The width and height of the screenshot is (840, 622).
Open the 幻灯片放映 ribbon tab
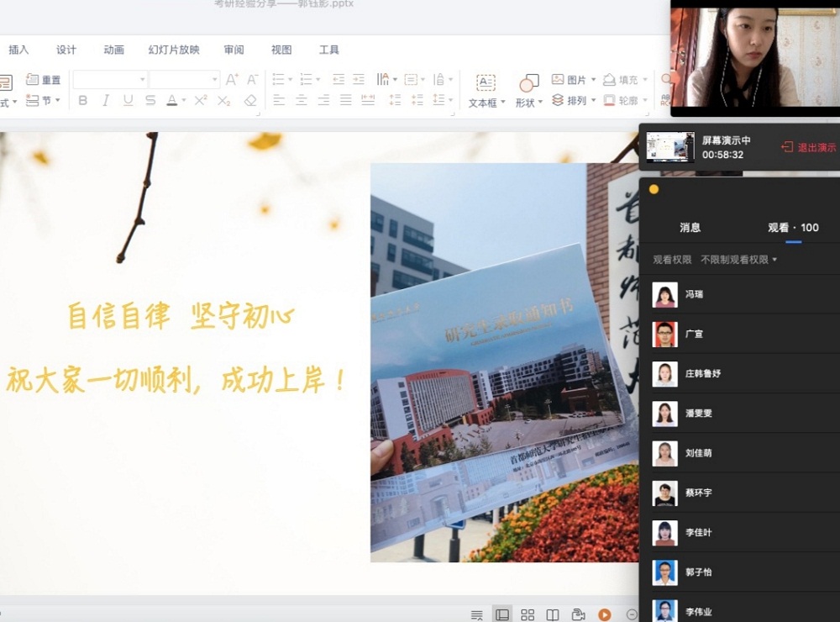174,50
